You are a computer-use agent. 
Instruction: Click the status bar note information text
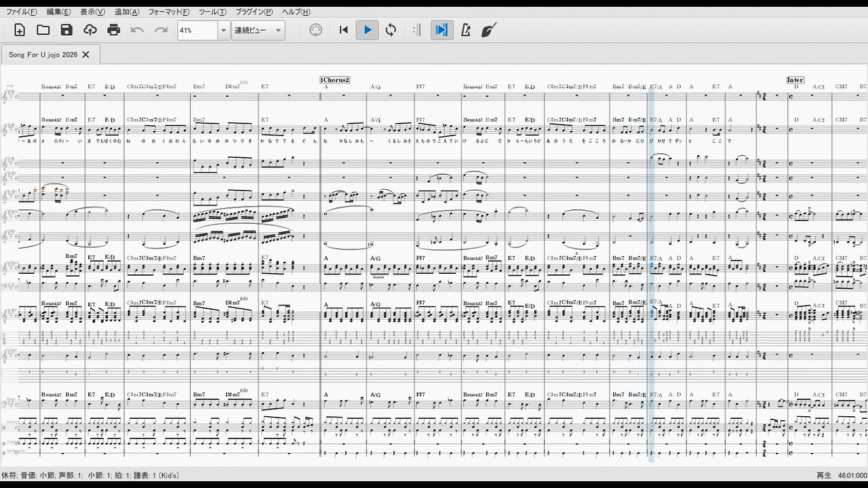(x=90, y=476)
